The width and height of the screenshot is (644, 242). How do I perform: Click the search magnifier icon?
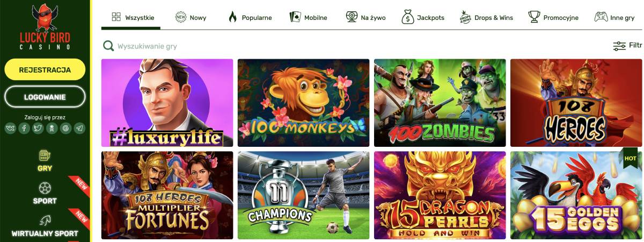click(x=108, y=46)
